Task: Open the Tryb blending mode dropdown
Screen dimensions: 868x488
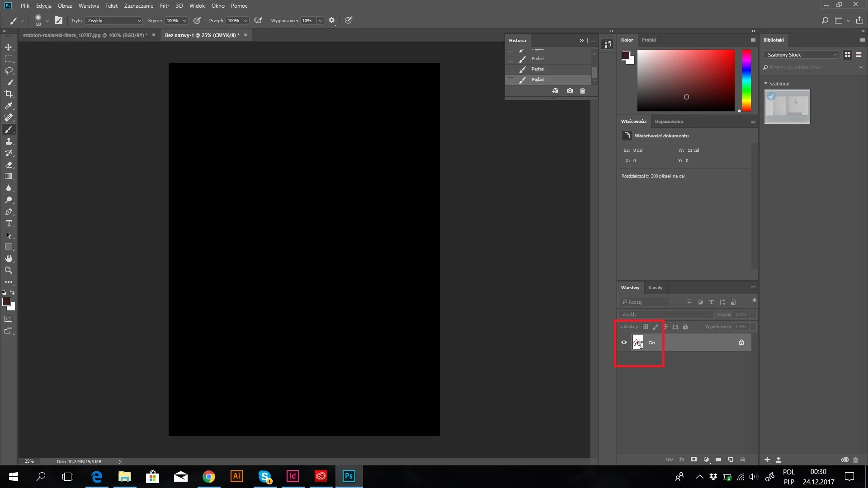Action: (x=114, y=21)
